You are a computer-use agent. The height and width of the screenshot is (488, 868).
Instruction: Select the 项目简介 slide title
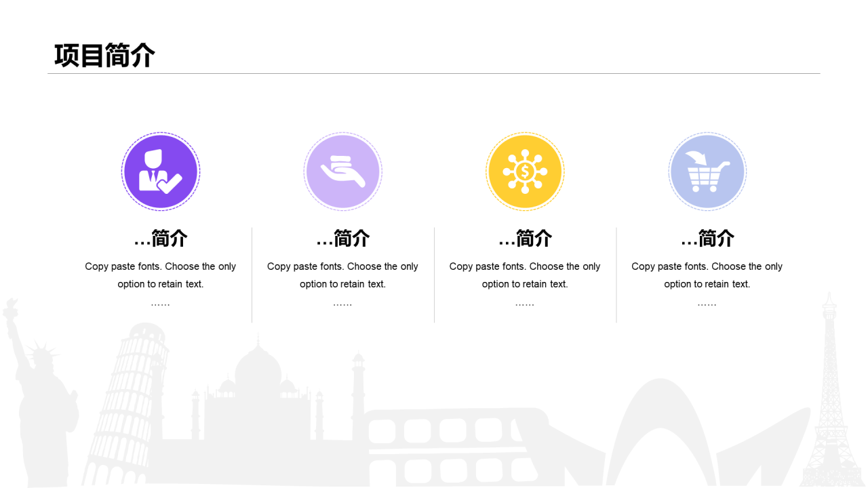point(104,56)
